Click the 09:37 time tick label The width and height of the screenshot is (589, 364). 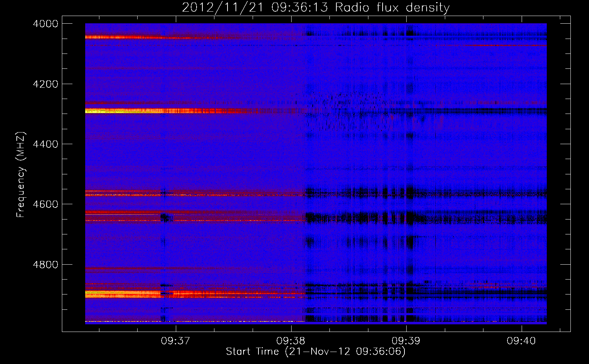[x=176, y=341]
